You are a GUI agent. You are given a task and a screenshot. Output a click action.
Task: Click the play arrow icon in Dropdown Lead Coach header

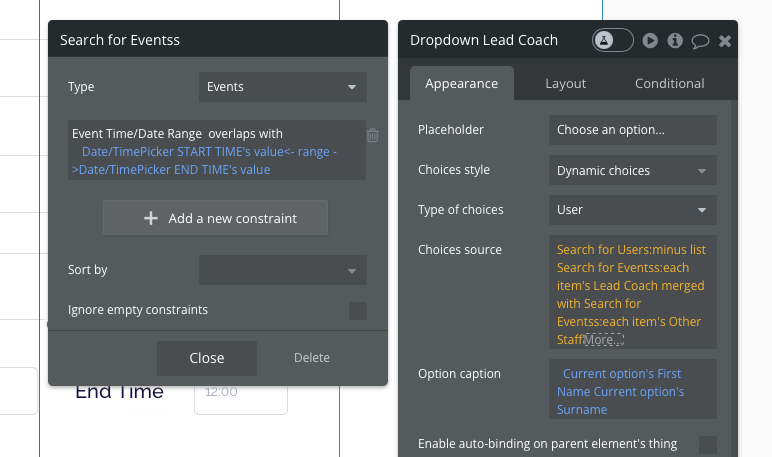(x=650, y=40)
